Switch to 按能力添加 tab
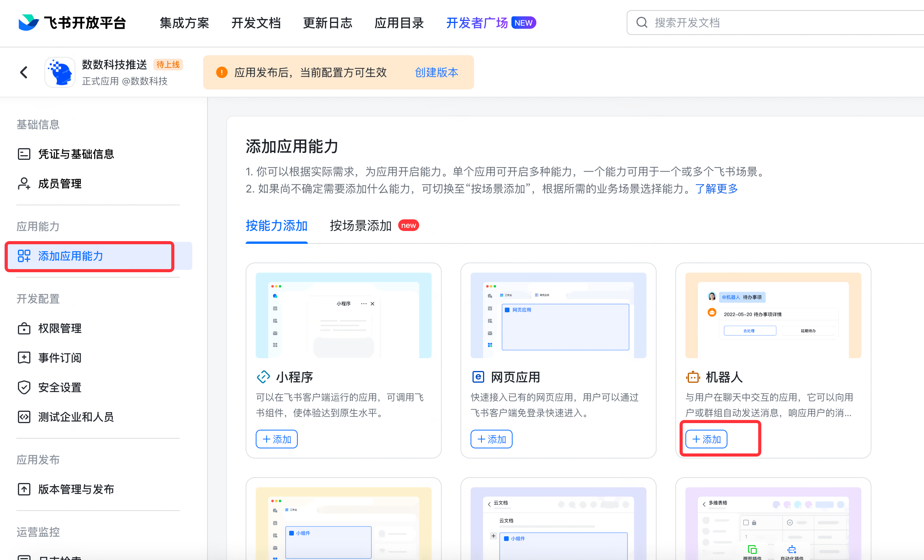Screen dimensions: 924x560 276,226
